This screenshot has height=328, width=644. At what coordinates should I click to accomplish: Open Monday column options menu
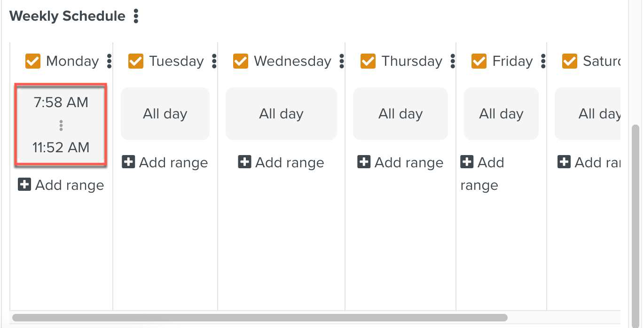pos(110,61)
